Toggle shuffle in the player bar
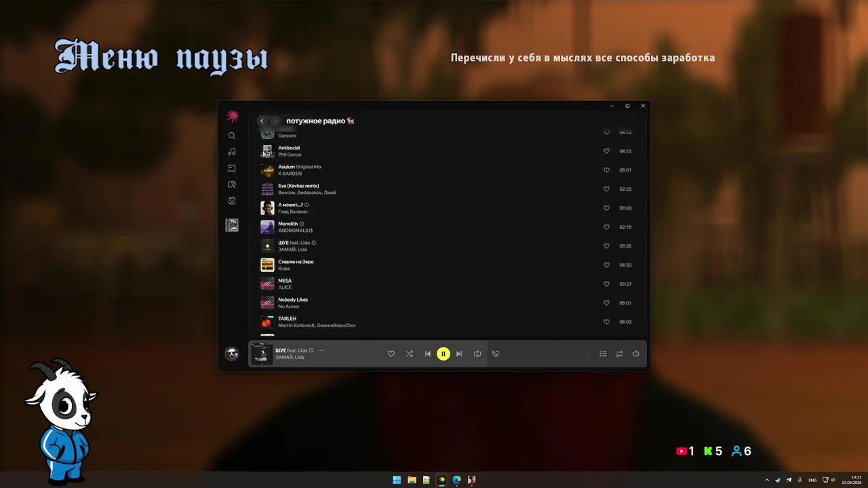The width and height of the screenshot is (868, 488). (410, 354)
